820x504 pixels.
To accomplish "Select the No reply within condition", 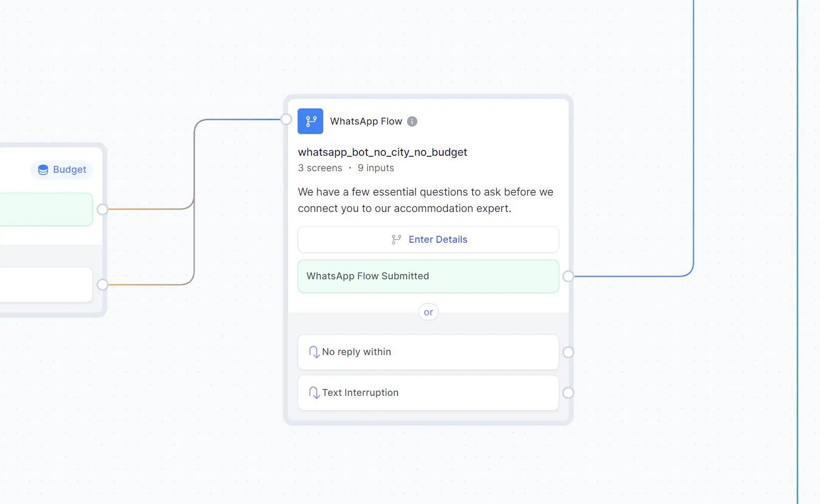I will point(428,352).
